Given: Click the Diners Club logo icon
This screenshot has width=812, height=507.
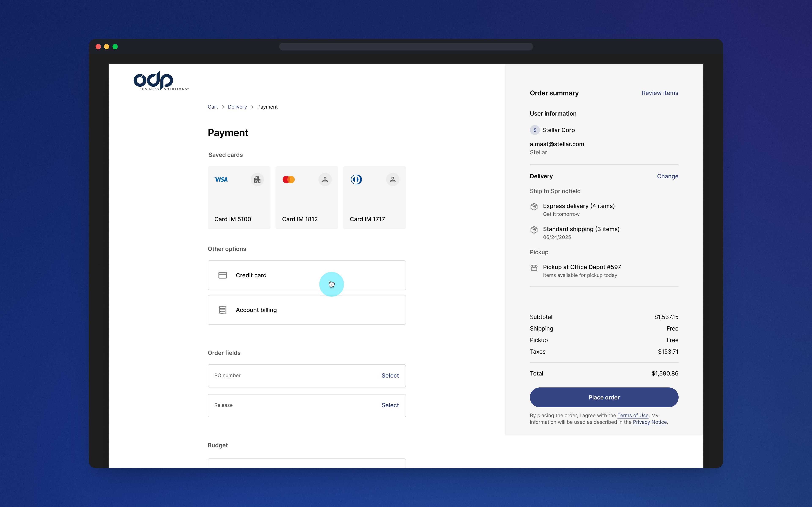Looking at the screenshot, I should pos(356,180).
